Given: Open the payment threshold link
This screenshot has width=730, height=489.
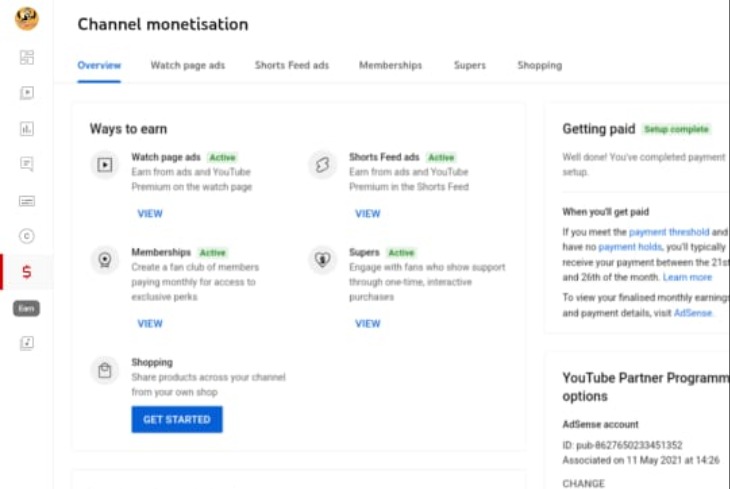Looking at the screenshot, I should [669, 232].
